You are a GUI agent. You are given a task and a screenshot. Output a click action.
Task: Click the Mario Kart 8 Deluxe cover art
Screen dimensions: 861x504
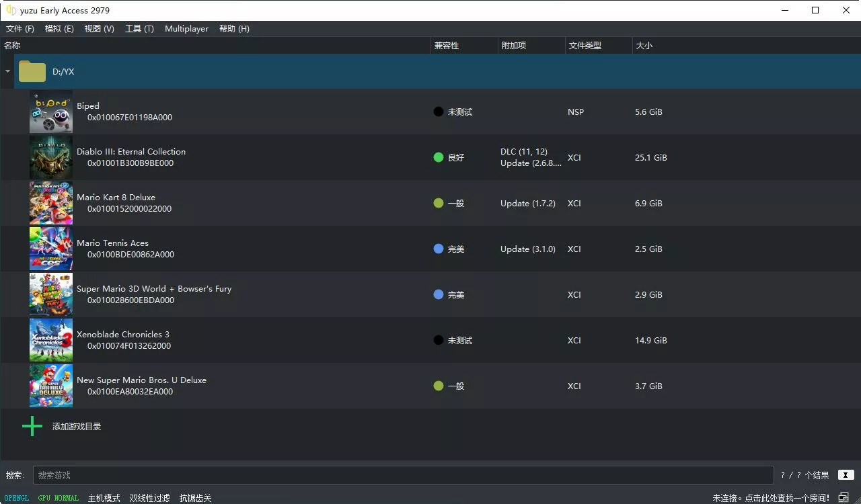click(x=51, y=203)
